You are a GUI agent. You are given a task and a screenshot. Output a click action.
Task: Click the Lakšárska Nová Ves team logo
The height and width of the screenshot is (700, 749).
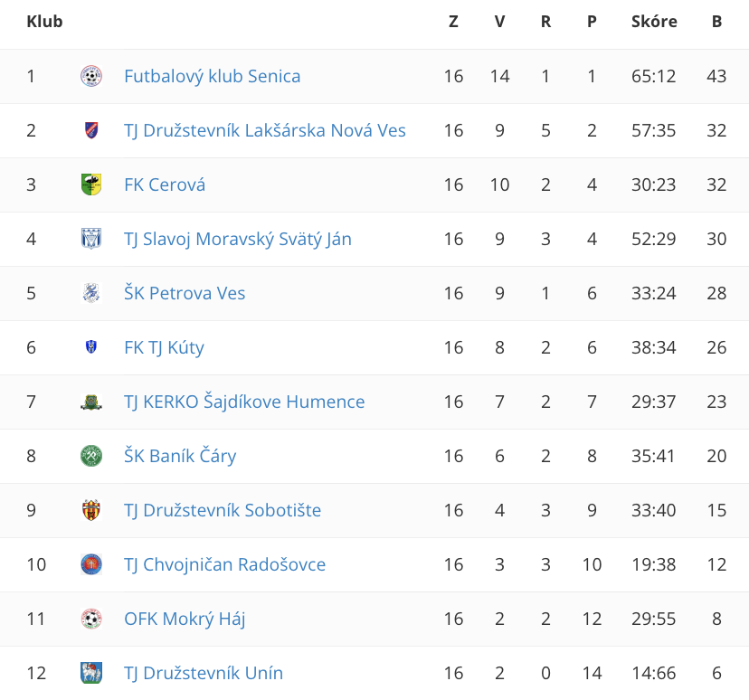91,130
